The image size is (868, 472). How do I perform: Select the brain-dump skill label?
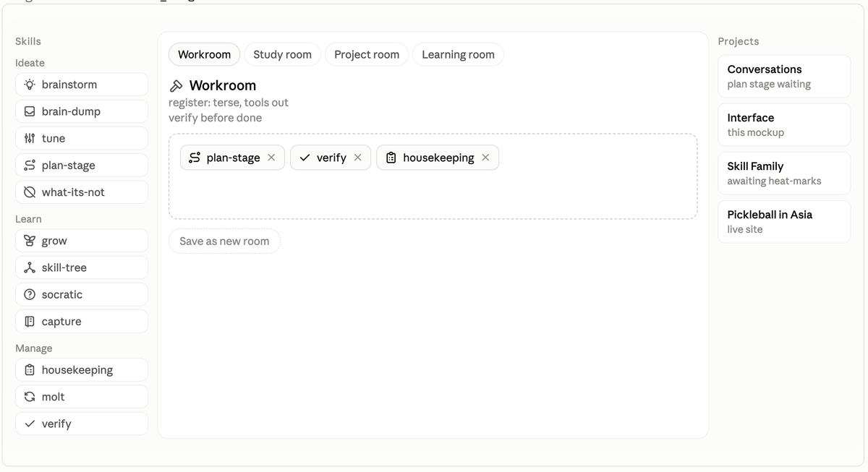point(71,111)
